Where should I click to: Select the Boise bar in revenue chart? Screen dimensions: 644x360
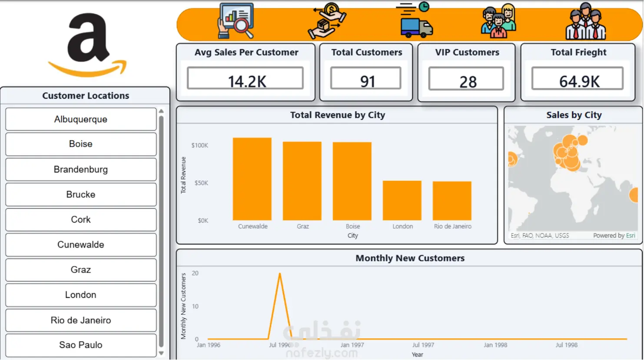pyautogui.click(x=352, y=181)
